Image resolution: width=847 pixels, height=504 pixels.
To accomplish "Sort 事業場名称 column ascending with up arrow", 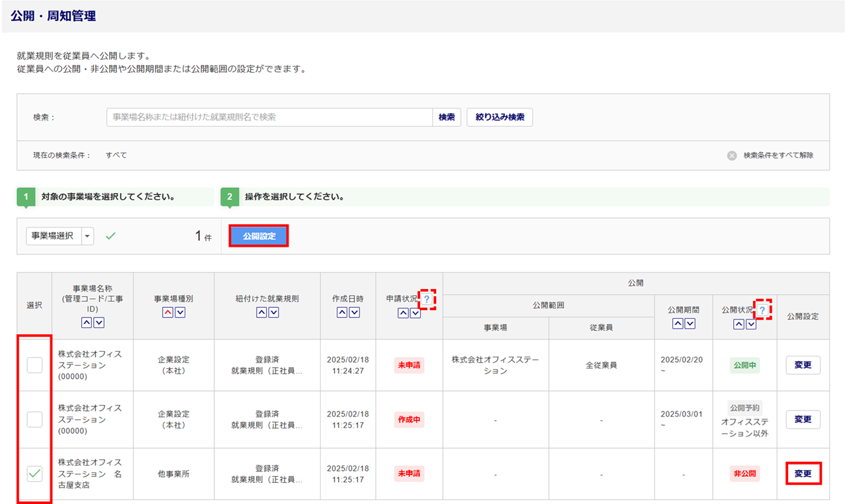I will click(x=86, y=323).
